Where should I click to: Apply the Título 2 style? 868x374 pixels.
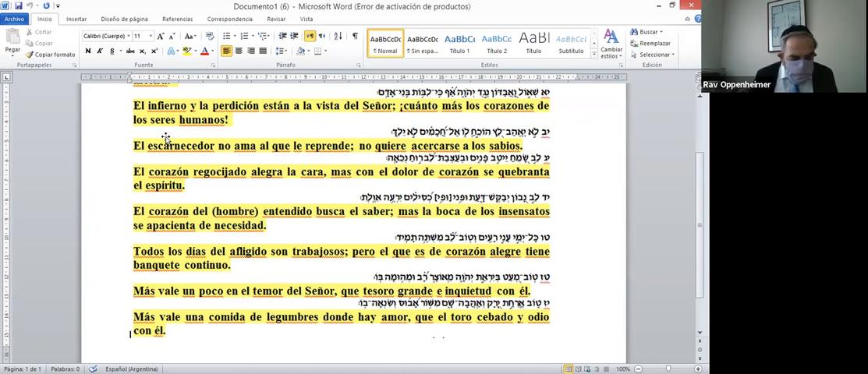pos(497,44)
